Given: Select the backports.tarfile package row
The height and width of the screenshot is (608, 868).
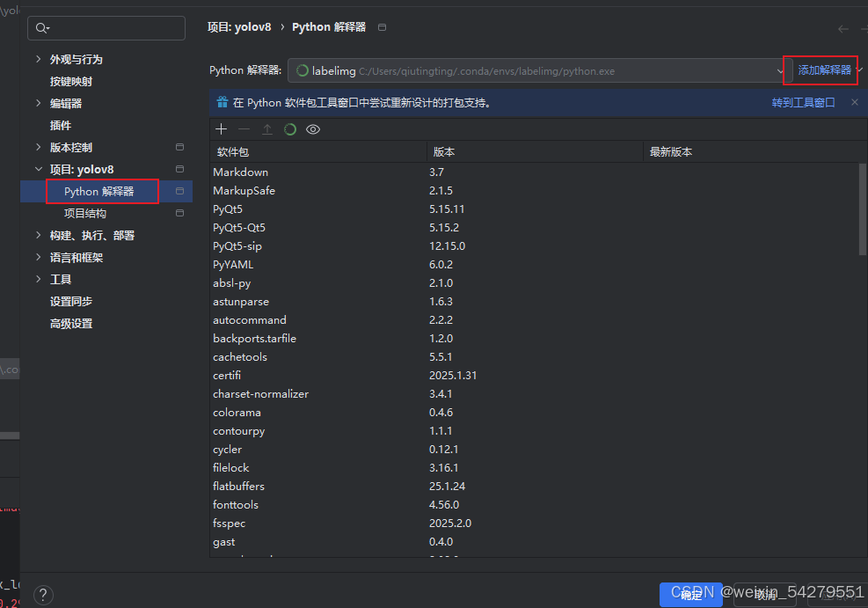Looking at the screenshot, I should (534, 339).
